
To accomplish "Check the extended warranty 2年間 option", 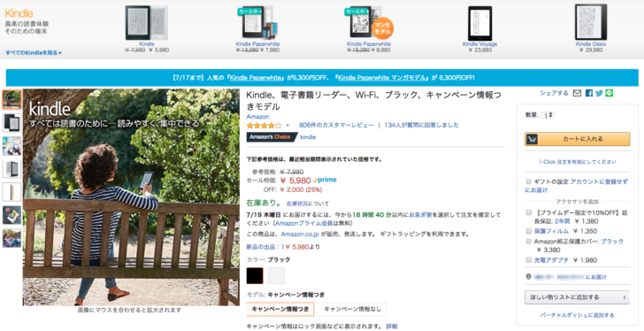I will point(529,212).
